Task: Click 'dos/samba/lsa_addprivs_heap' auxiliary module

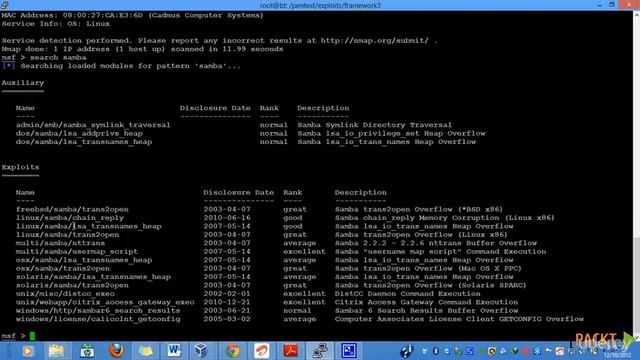Action: click(x=79, y=133)
